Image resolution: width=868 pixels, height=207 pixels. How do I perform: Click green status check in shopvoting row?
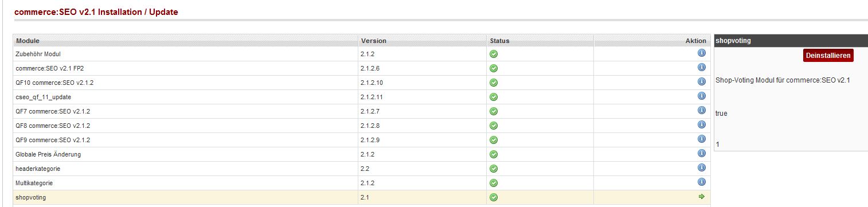coord(493,197)
